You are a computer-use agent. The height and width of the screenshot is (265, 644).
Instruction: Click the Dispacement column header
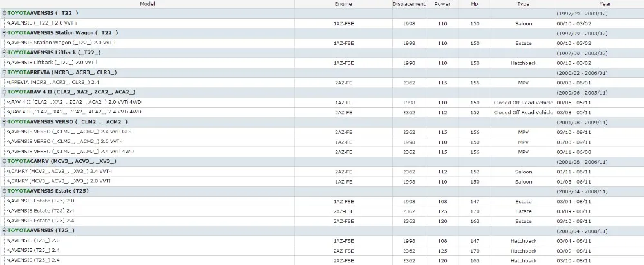coord(409,4)
